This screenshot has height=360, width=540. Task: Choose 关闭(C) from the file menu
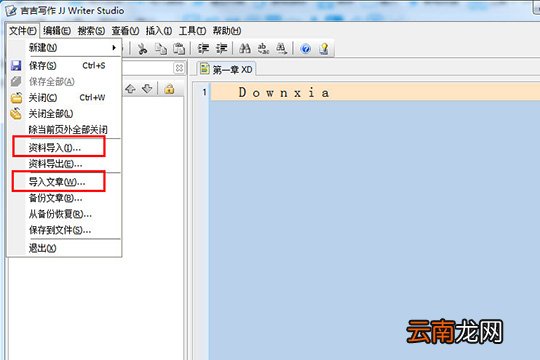tap(64, 97)
